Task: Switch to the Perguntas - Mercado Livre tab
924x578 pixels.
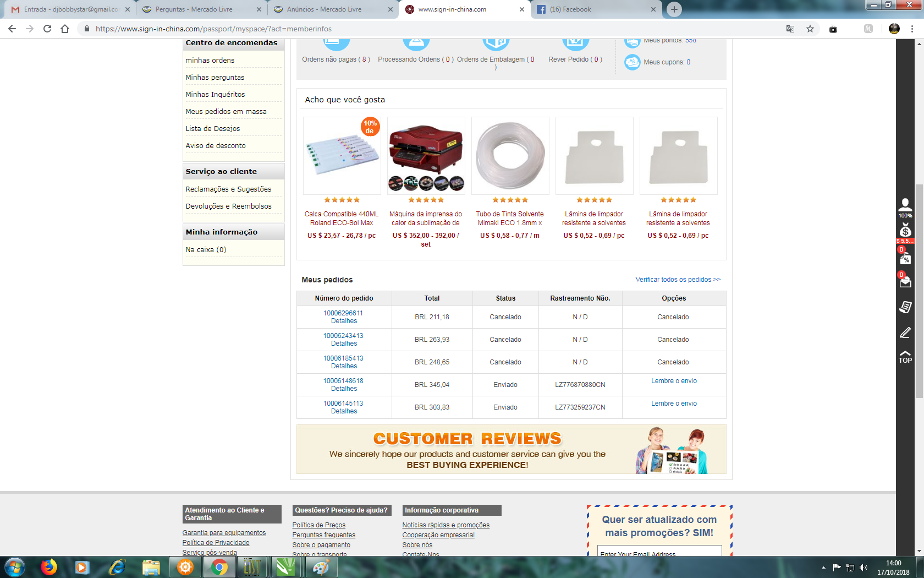Action: 201,9
